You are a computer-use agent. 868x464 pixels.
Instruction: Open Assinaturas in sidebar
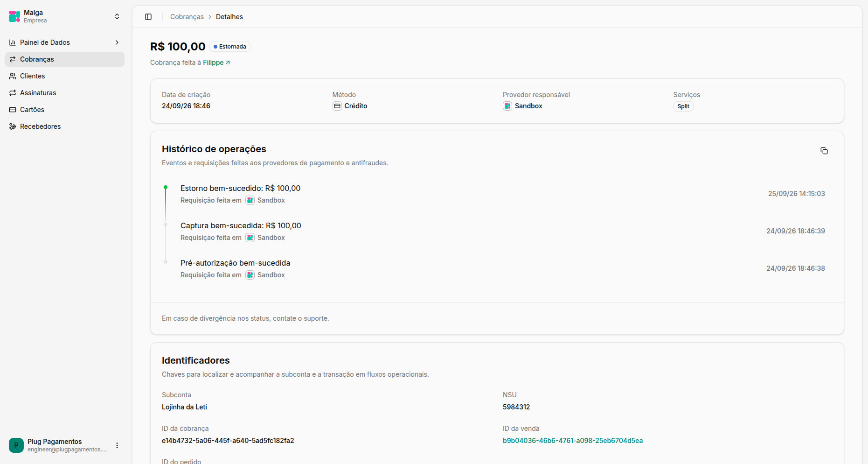point(65,93)
